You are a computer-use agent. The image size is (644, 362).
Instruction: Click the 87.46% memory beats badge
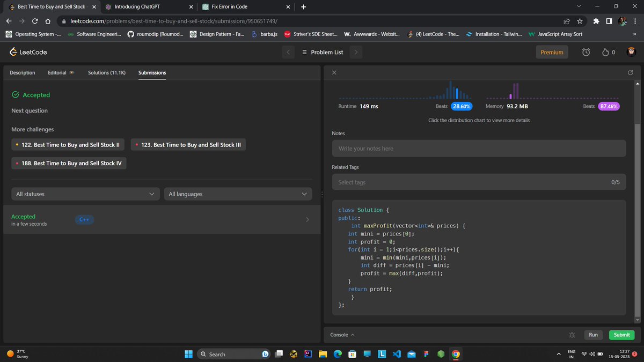(609, 106)
